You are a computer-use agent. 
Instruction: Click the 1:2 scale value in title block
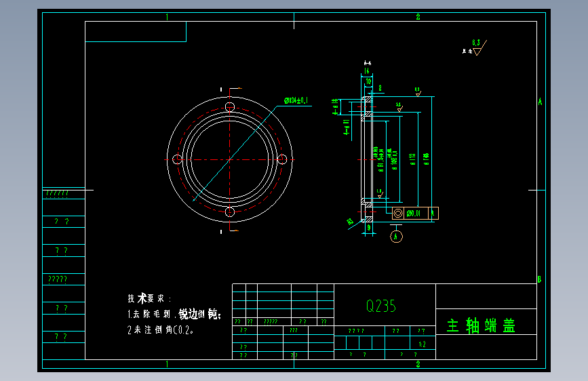423,344
